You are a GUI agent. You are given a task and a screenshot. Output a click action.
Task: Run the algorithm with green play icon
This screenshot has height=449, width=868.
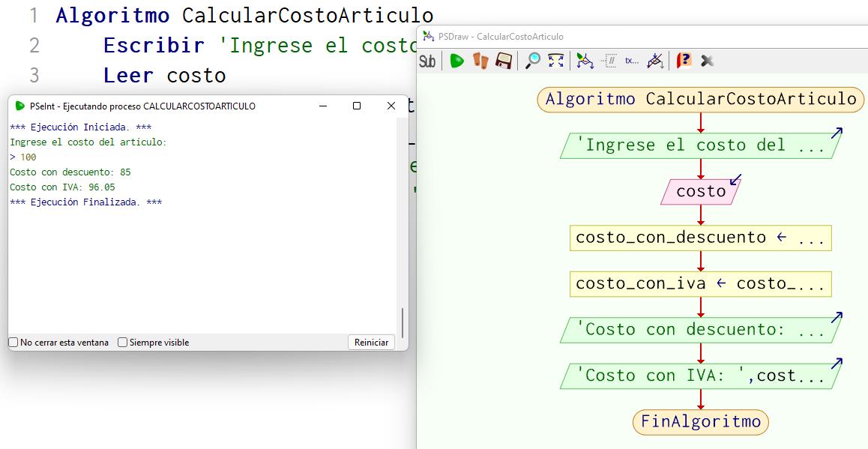pos(456,61)
